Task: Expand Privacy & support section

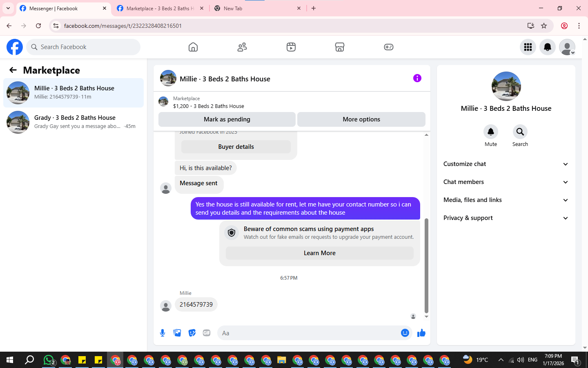Action: click(x=506, y=218)
